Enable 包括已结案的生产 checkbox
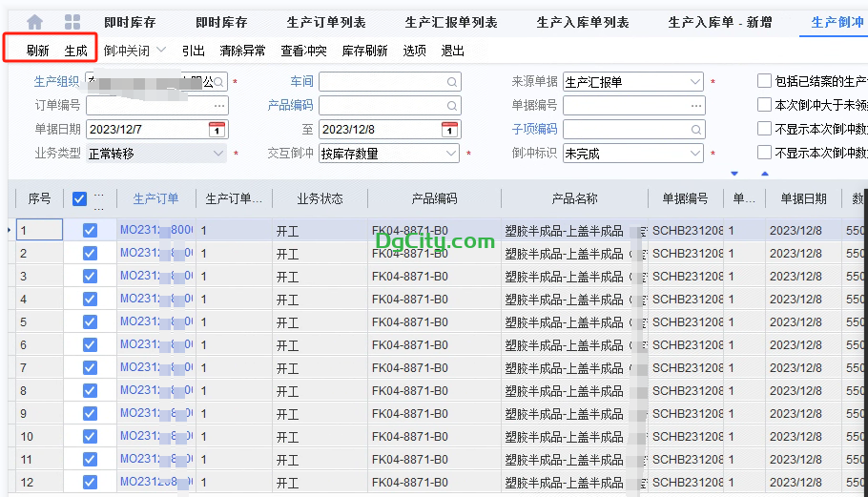 point(764,82)
